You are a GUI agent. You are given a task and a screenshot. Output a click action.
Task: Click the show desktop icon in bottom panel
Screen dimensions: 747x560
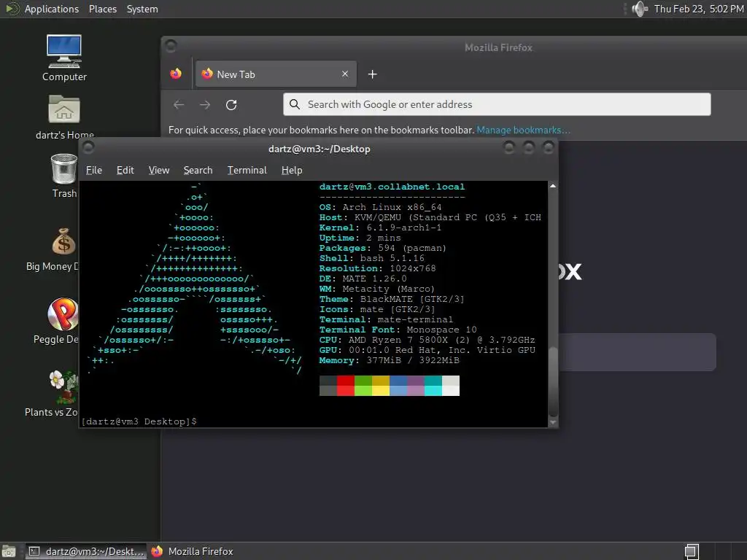(9, 551)
